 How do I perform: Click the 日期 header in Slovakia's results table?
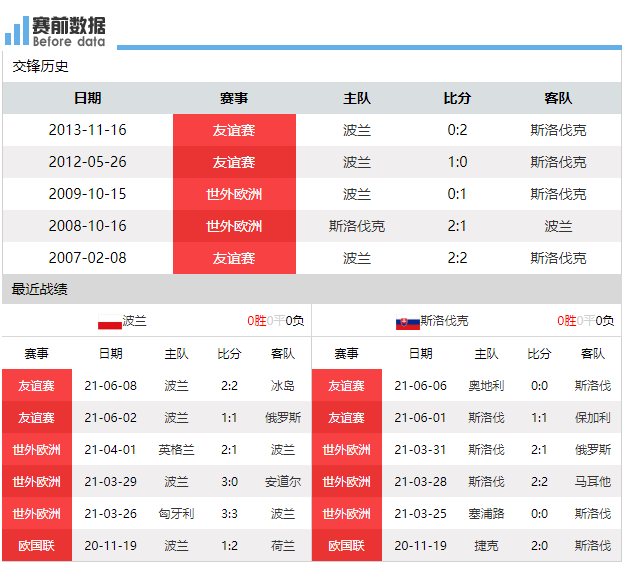point(420,353)
